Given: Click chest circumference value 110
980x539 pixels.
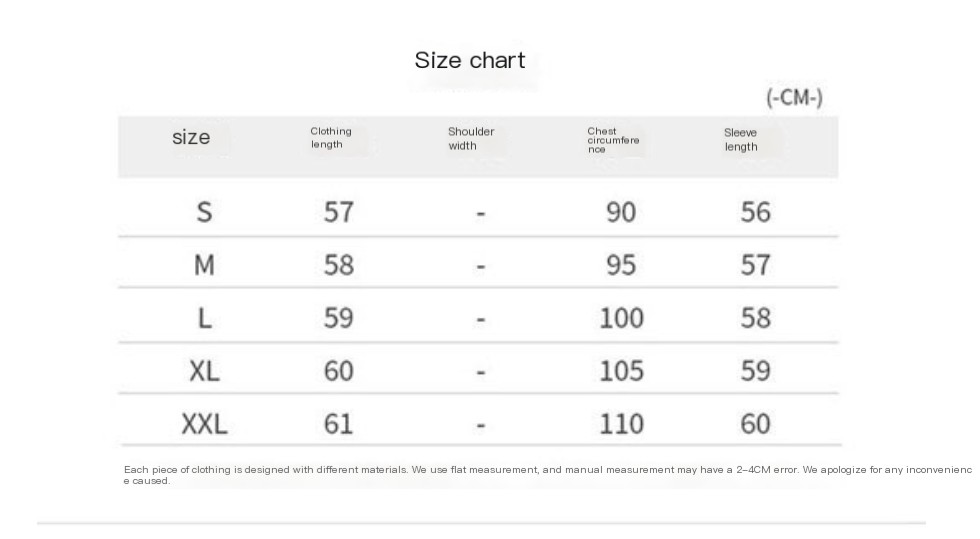Looking at the screenshot, I should [x=621, y=424].
